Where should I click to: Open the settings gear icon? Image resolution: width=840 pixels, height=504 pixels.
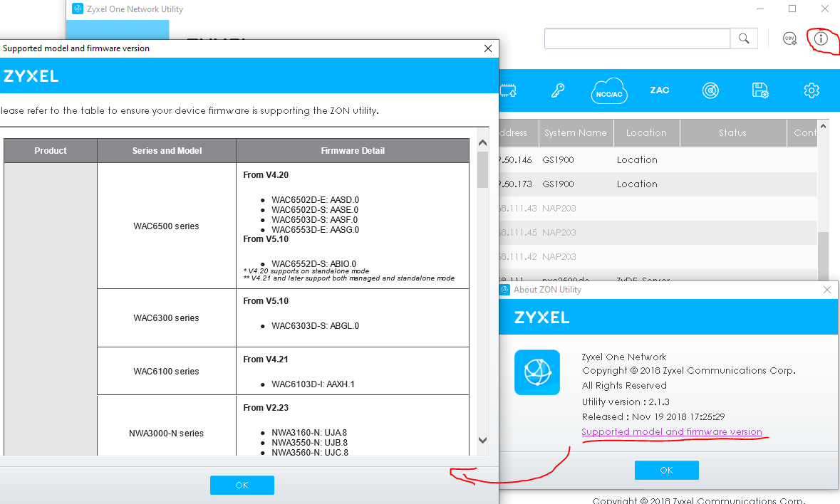point(812,90)
